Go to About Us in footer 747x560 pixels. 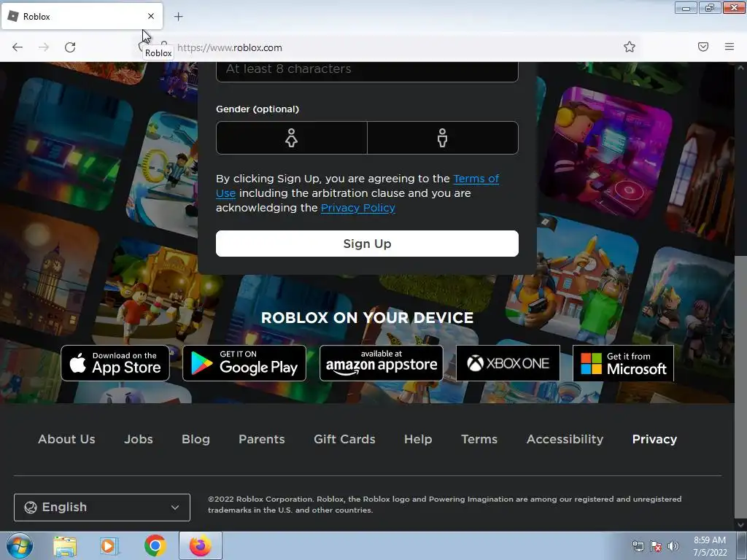(x=66, y=439)
